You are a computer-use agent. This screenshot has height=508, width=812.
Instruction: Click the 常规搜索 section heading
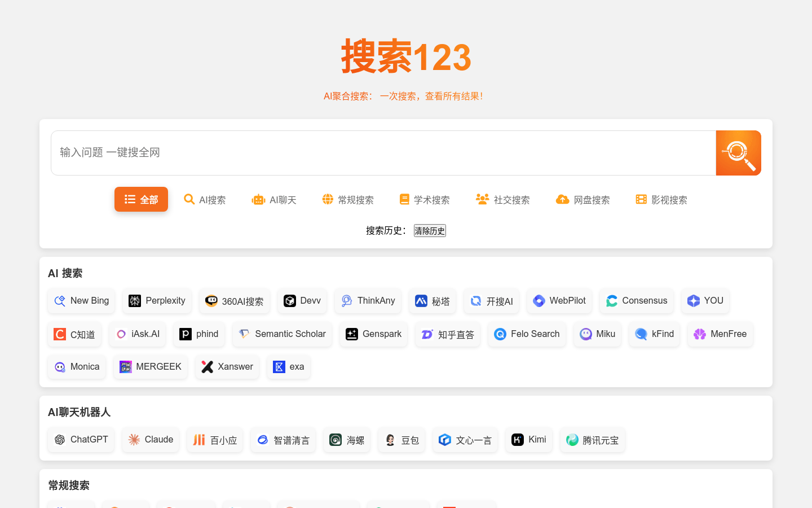[69, 485]
